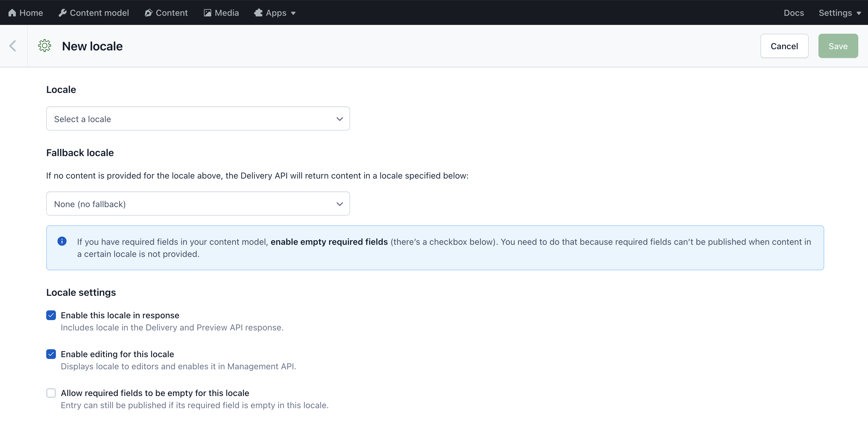Click the blue info icon in the notice
868x427 pixels.
tap(62, 241)
